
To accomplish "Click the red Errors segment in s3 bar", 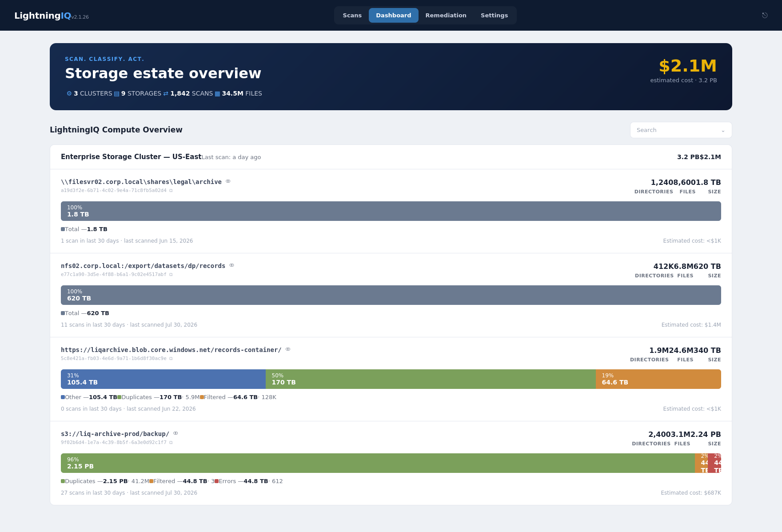I will pyautogui.click(x=715, y=463).
